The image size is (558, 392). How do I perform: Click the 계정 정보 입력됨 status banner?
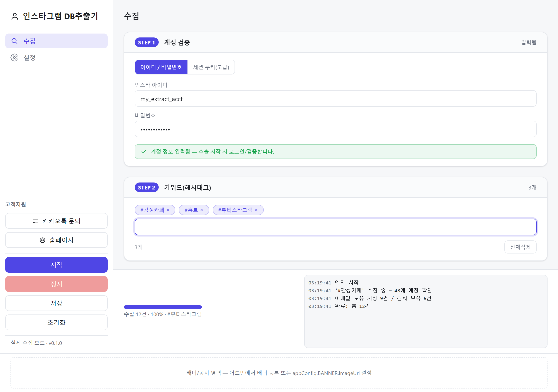pyautogui.click(x=335, y=152)
